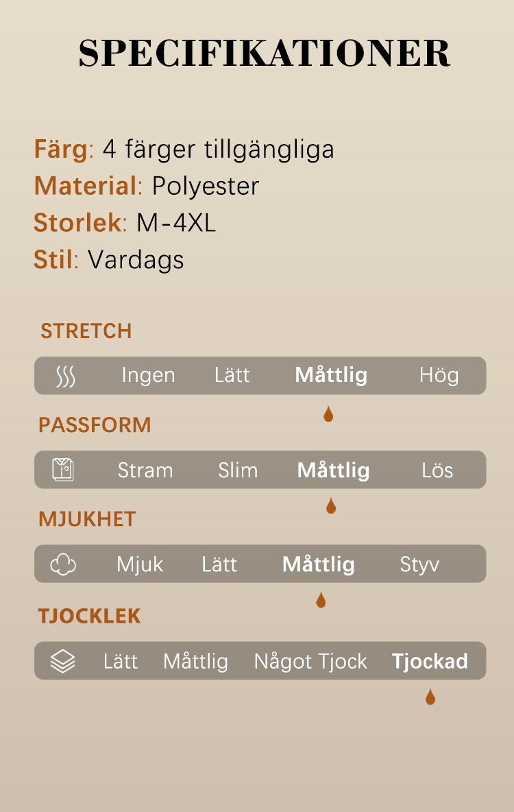The width and height of the screenshot is (514, 812).
Task: Click the stretch wavy lines icon
Action: [x=66, y=376]
